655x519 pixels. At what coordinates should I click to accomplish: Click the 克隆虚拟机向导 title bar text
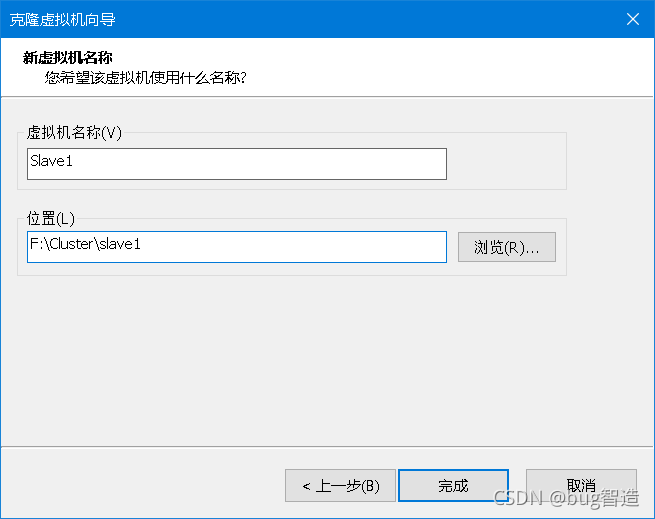pyautogui.click(x=62, y=20)
